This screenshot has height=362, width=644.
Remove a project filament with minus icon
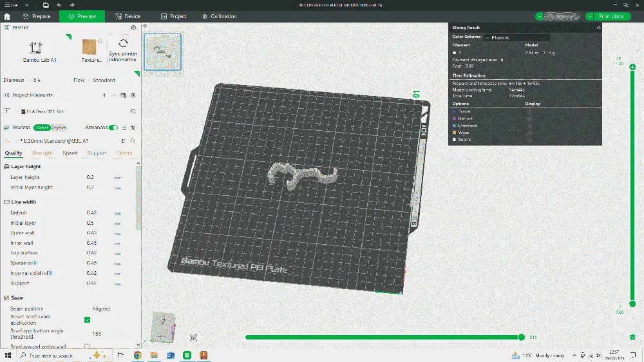tap(114, 95)
